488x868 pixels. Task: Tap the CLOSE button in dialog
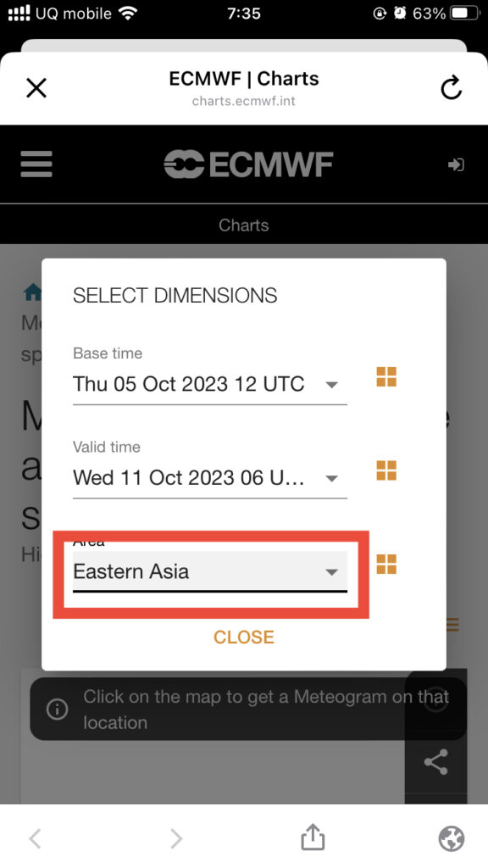tap(244, 637)
